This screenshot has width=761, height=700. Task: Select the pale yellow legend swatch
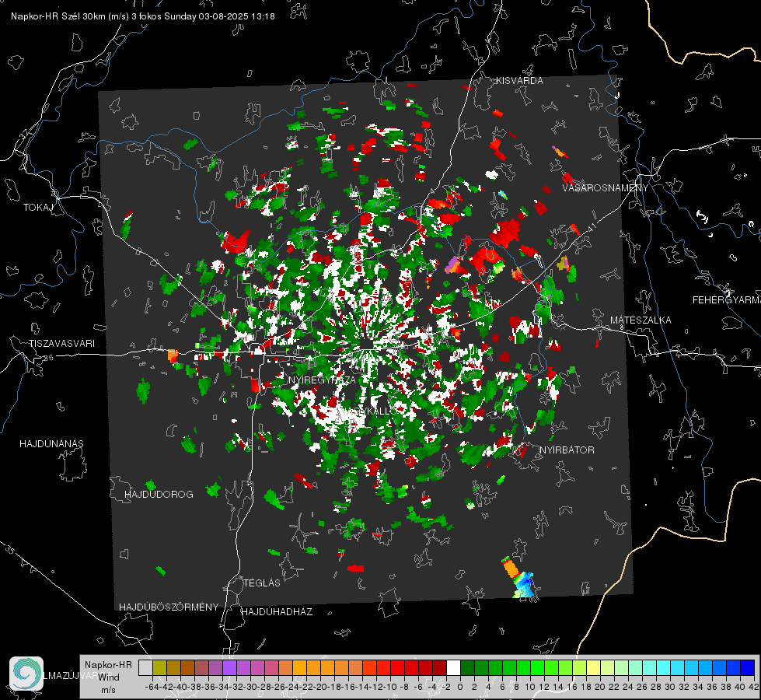click(594, 667)
